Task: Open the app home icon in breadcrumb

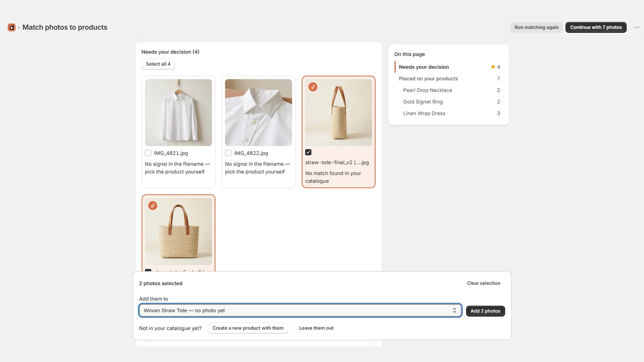Action: pos(11,27)
